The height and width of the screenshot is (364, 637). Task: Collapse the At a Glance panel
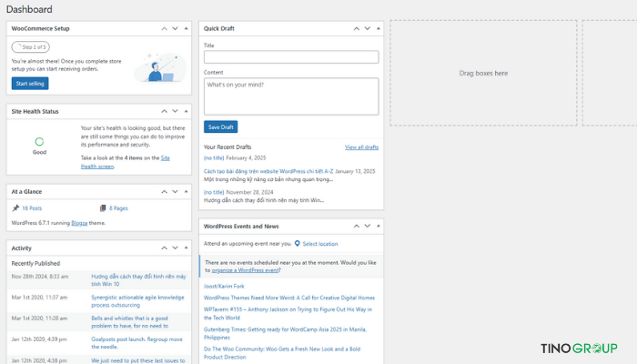pos(186,191)
